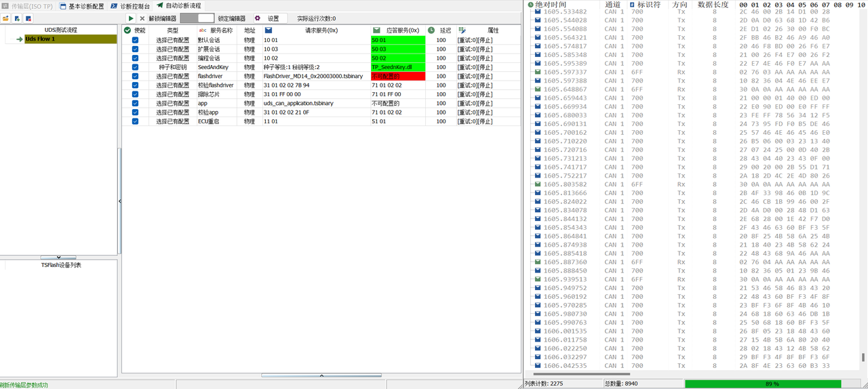Click the green Rx envelope icon at 1605.648867
The width and height of the screenshot is (868, 389).
(538, 89)
